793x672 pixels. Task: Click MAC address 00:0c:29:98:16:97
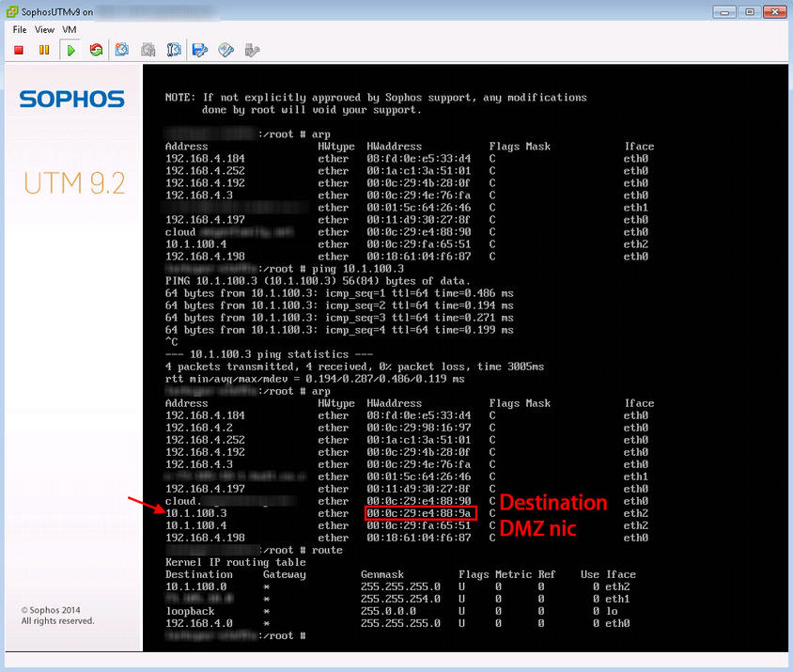[x=419, y=428]
